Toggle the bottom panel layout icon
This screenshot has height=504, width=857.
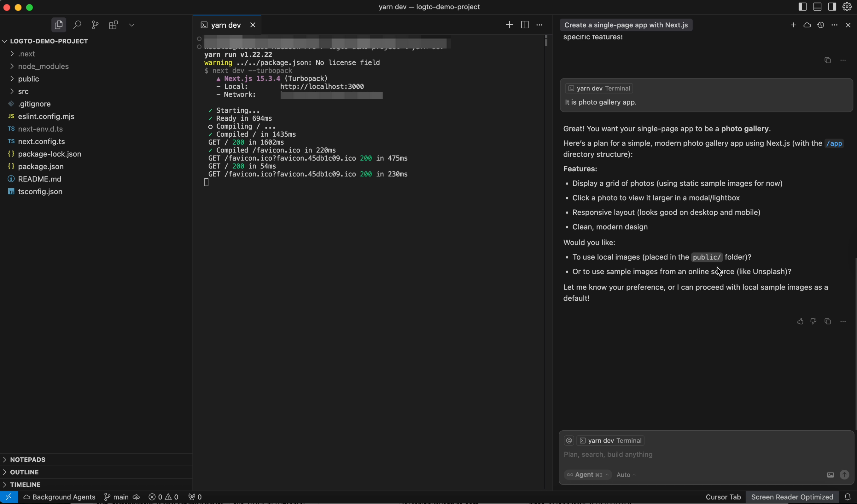point(818,7)
